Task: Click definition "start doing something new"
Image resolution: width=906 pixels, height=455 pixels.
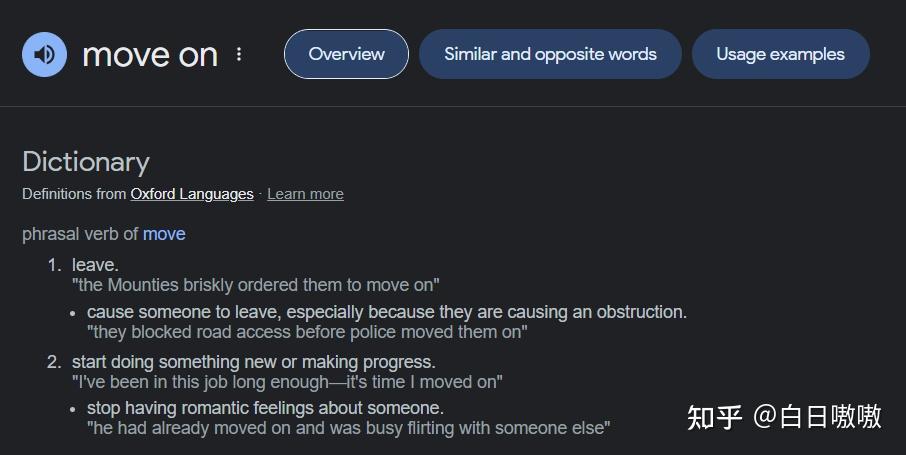Action: click(254, 362)
